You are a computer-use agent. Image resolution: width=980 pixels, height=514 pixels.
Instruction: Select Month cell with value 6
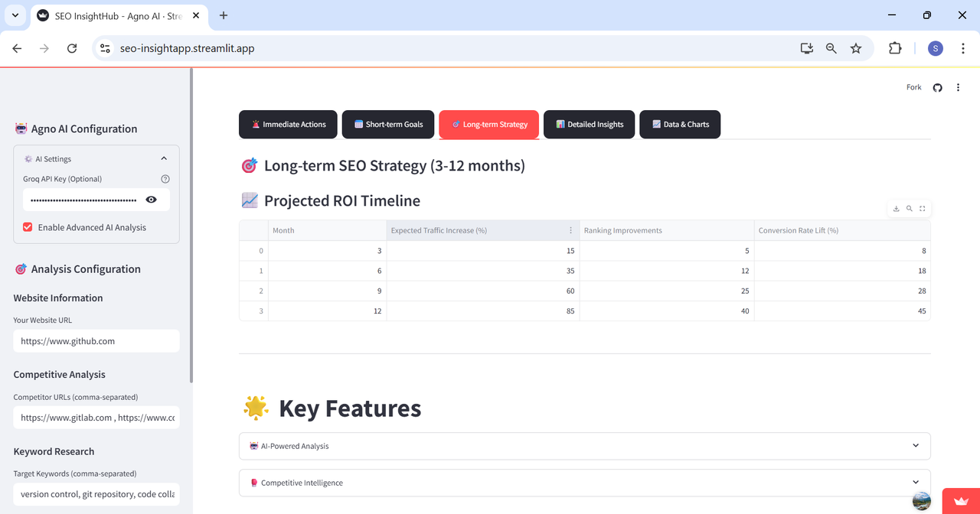tap(328, 271)
